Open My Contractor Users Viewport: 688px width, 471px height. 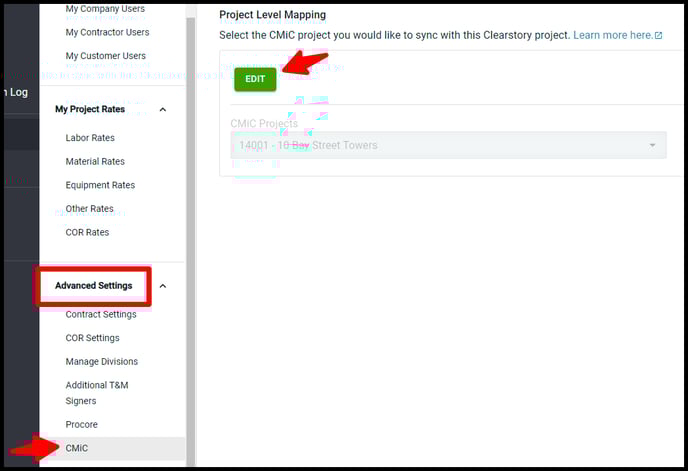(x=107, y=32)
